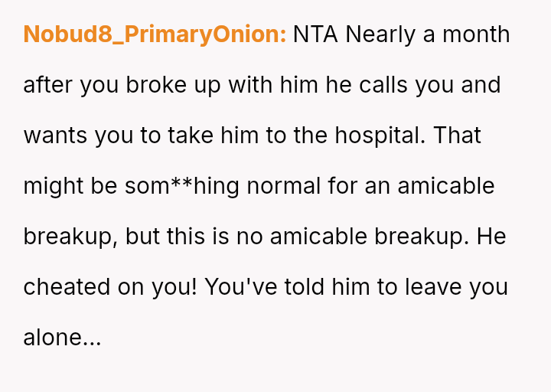Click the word "hospital." in the comment
Viewport: 551px width, 392px height.
click(380, 136)
